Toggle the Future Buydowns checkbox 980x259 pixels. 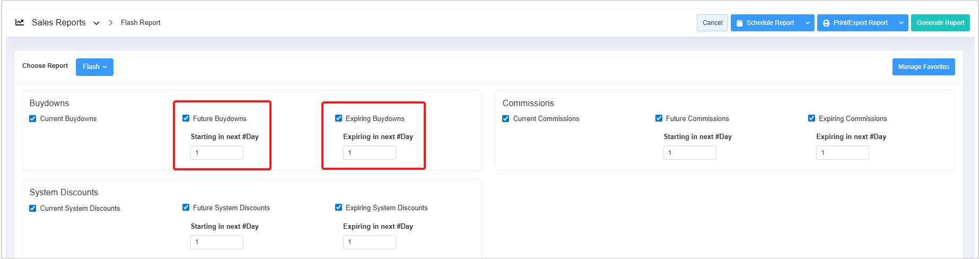(x=186, y=118)
